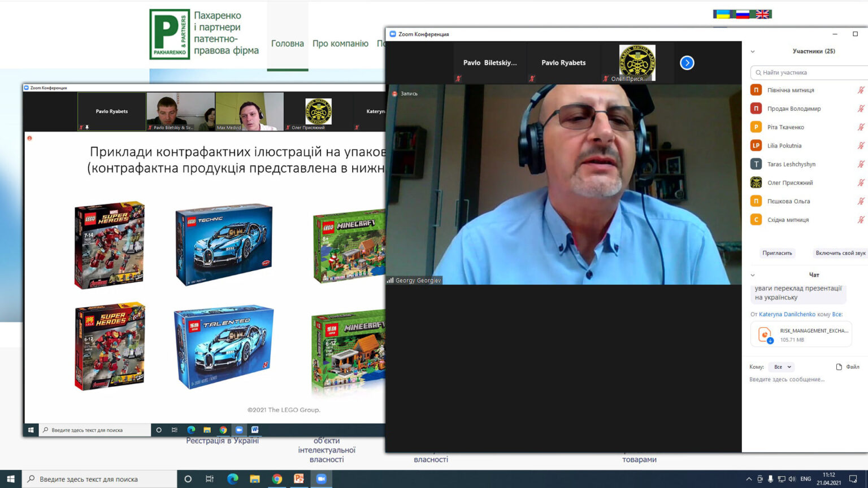Screen dimensions: 868x488
Task: Click muted mic icon for Ріта Ткаченко
Action: tap(861, 127)
